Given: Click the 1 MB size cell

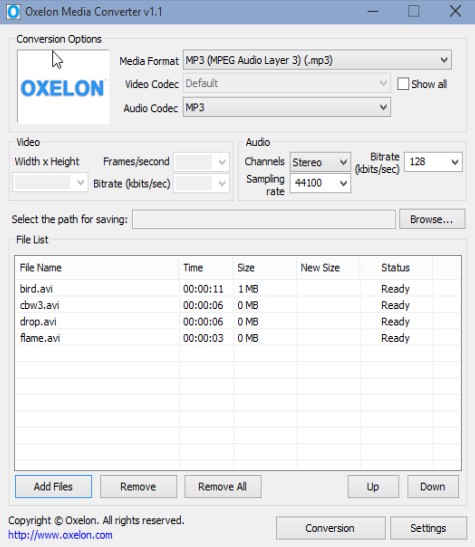Looking at the screenshot, I should 248,289.
